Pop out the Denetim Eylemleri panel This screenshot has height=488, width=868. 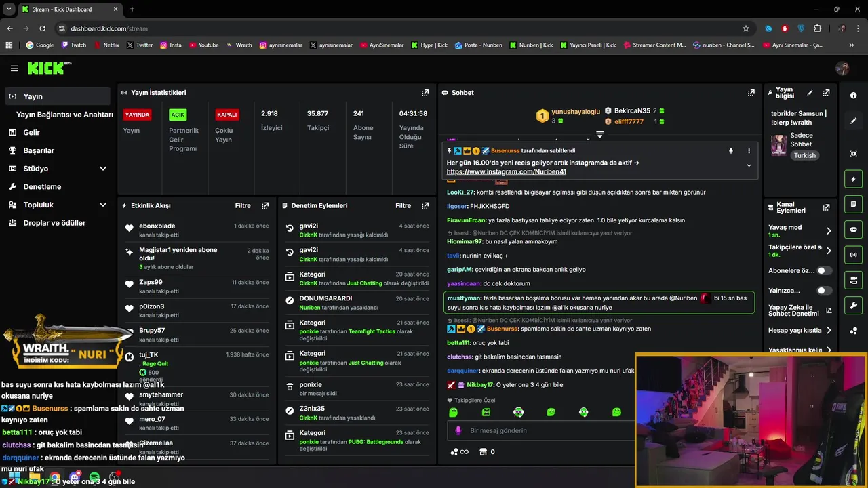(x=425, y=205)
